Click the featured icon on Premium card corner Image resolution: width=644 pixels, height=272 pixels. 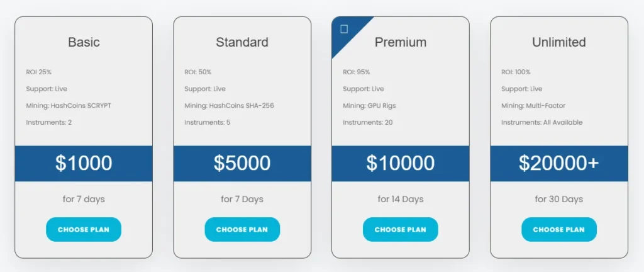(x=344, y=29)
